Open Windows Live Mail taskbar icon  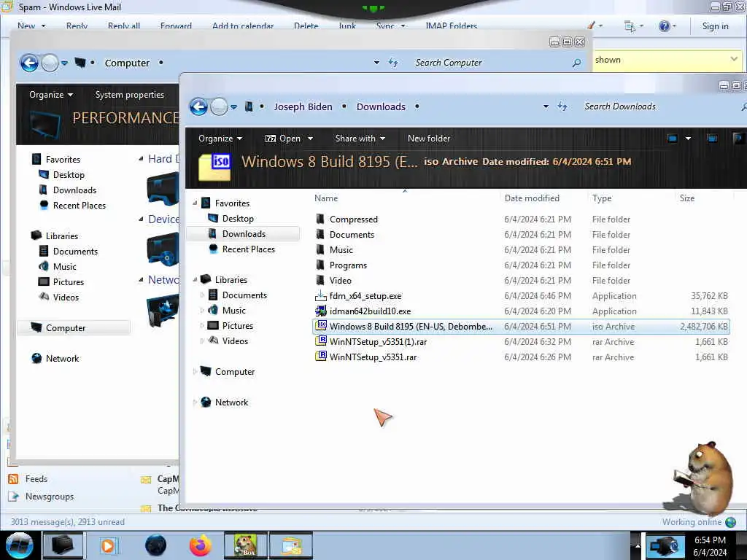[x=291, y=545]
